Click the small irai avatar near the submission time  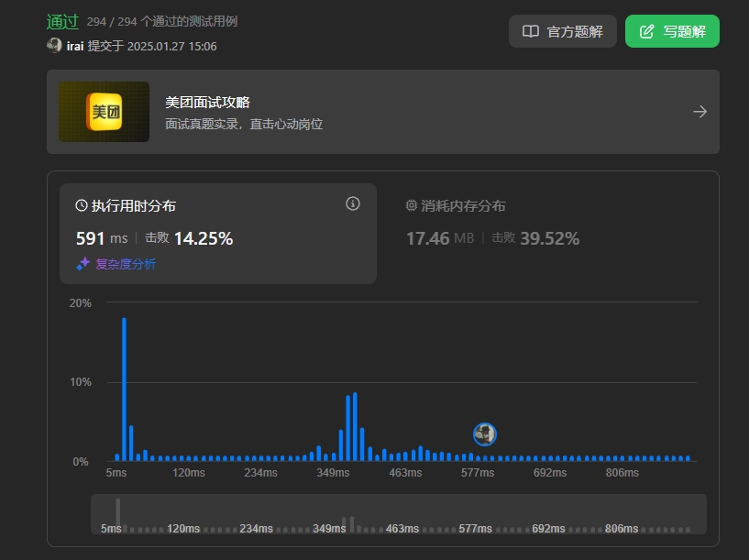click(x=54, y=46)
